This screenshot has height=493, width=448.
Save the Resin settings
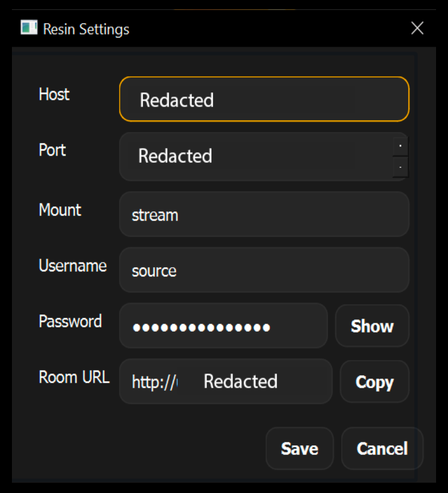pos(299,448)
